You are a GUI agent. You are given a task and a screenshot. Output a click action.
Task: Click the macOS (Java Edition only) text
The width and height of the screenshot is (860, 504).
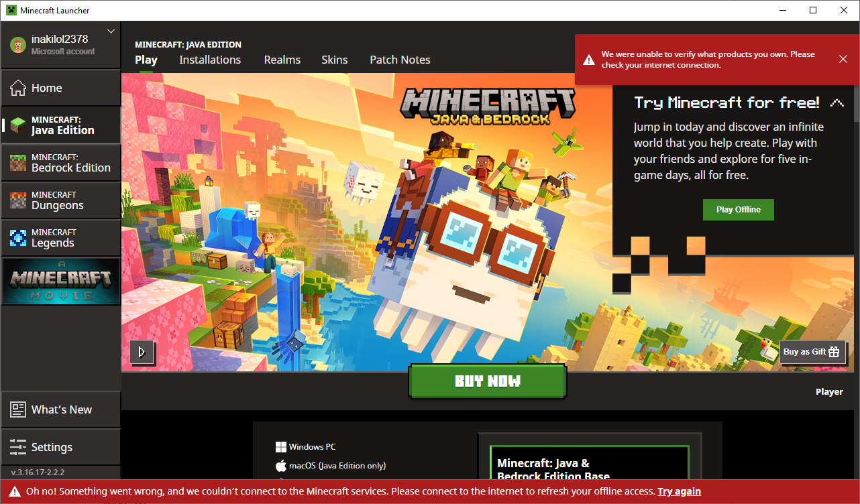pos(337,466)
